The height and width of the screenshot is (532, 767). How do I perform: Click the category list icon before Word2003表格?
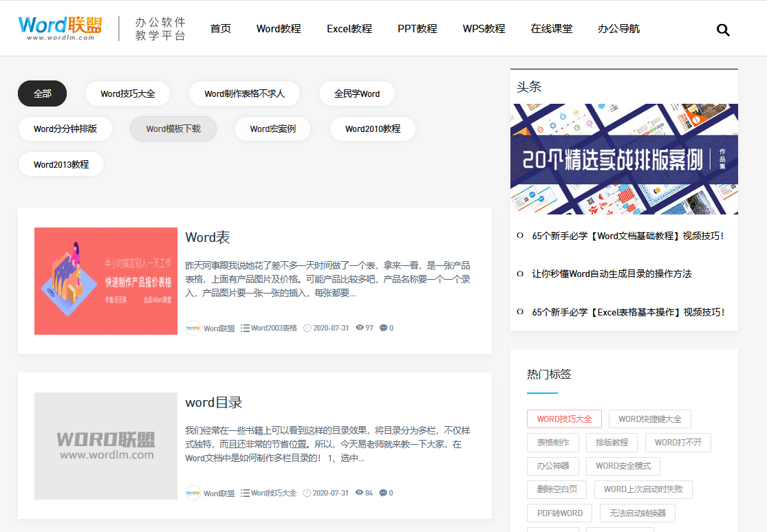245,328
